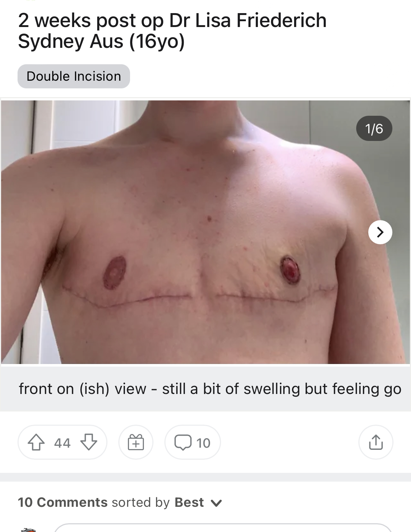
Task: Tap the 10 comment count number
Action: pos(203,443)
